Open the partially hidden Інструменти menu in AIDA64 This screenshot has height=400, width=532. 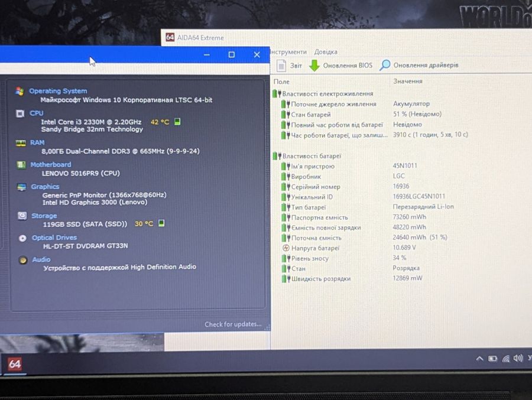point(288,52)
